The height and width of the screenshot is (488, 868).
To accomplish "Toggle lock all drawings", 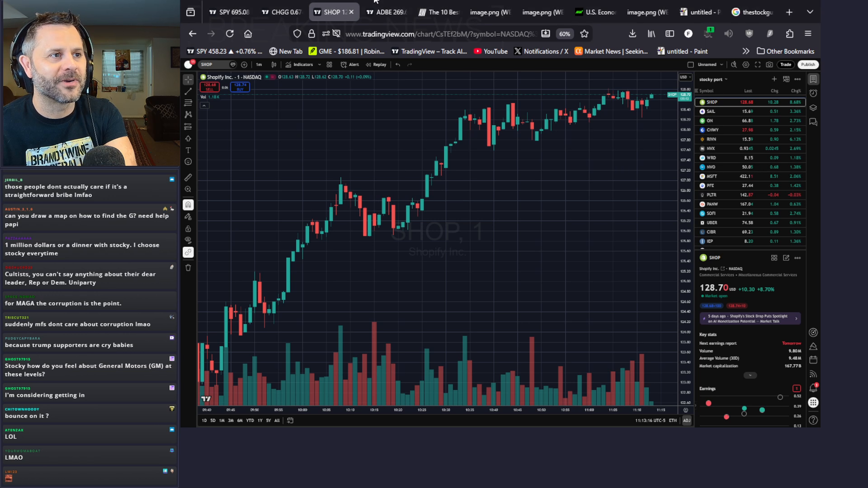I will pos(188,228).
